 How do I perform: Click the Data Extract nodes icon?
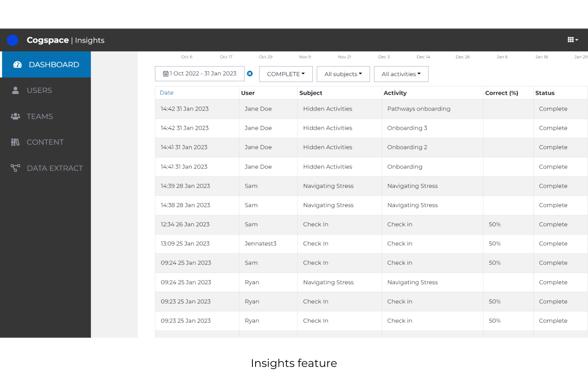15,168
